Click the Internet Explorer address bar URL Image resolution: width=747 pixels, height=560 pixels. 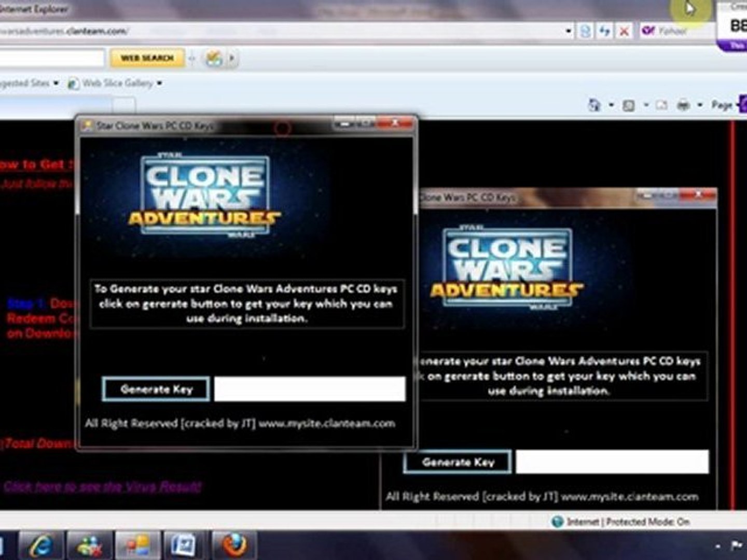pyautogui.click(x=64, y=31)
